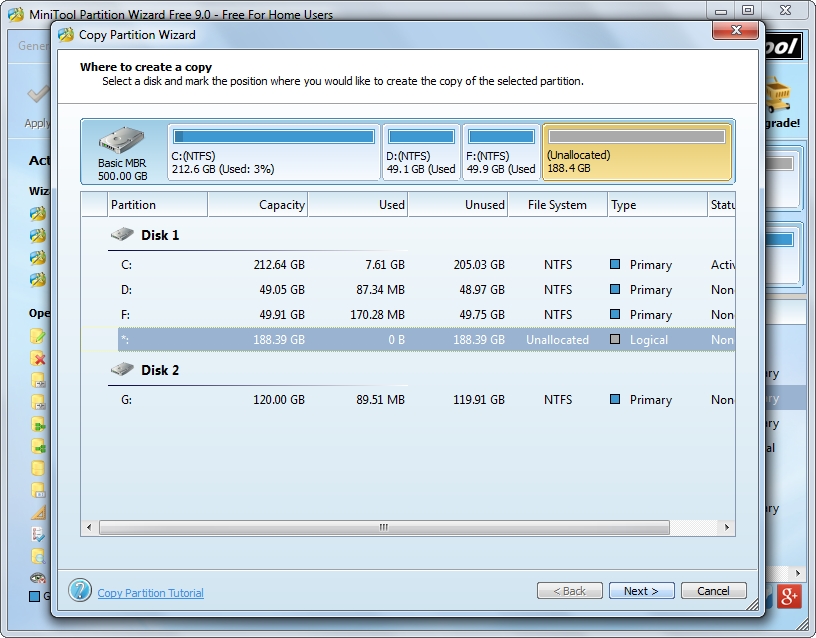Click the plain yellow disk copy icon
Viewport: 816px width, 638px height.
tap(38, 468)
